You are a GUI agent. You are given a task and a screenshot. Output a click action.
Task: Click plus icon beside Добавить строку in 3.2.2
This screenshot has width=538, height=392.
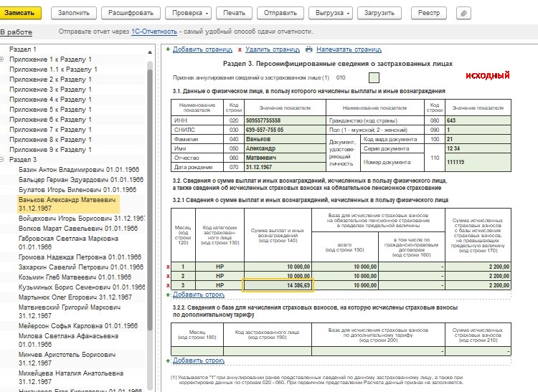[x=168, y=360]
